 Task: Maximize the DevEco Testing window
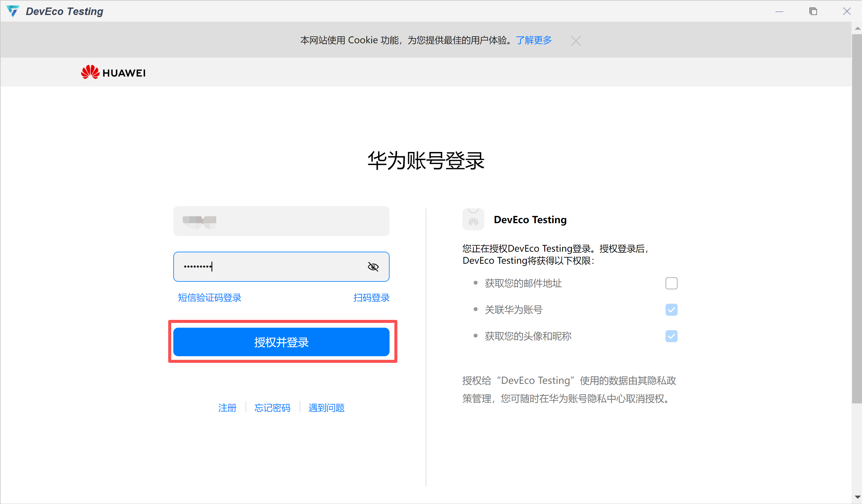[813, 11]
